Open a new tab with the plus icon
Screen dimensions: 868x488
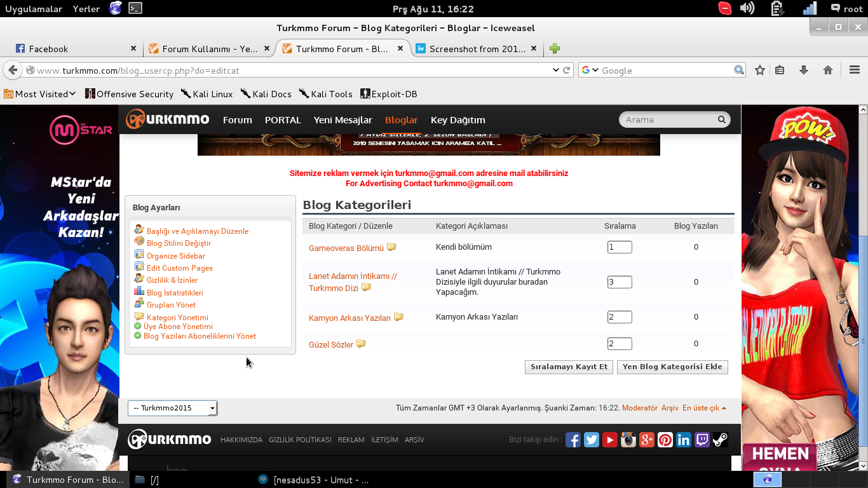coord(555,48)
